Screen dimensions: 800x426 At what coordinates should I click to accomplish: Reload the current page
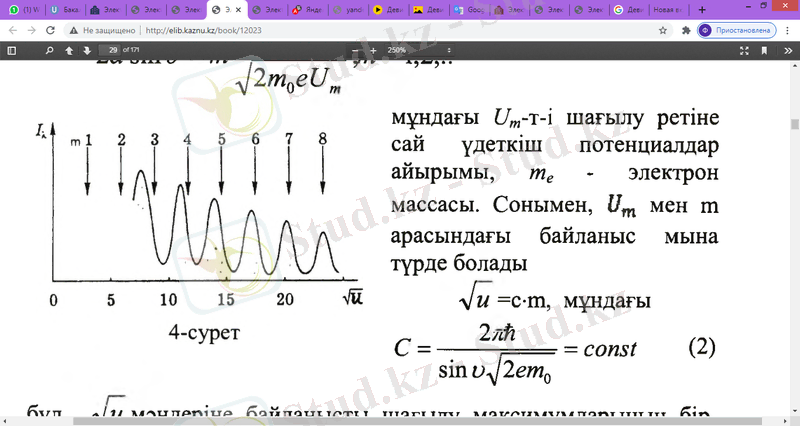(x=50, y=31)
